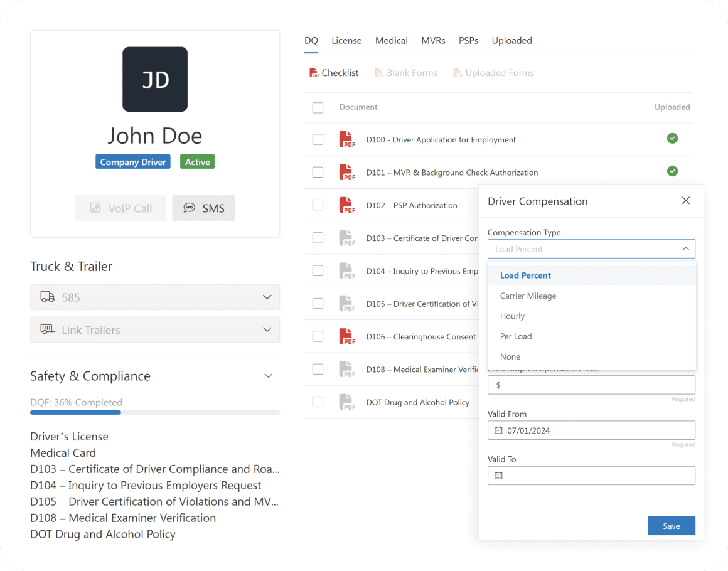Toggle the select-all Document checkbox
The image size is (728, 571).
tap(318, 108)
